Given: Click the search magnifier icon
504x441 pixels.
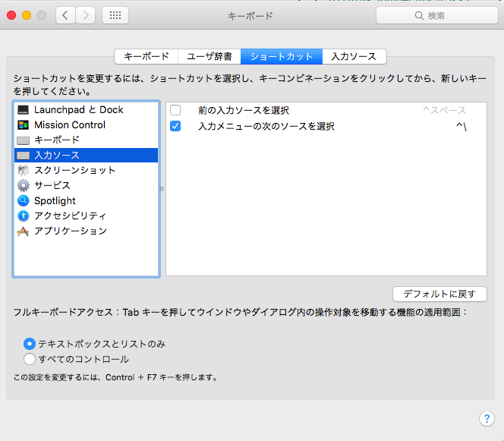Looking at the screenshot, I should coord(419,15).
